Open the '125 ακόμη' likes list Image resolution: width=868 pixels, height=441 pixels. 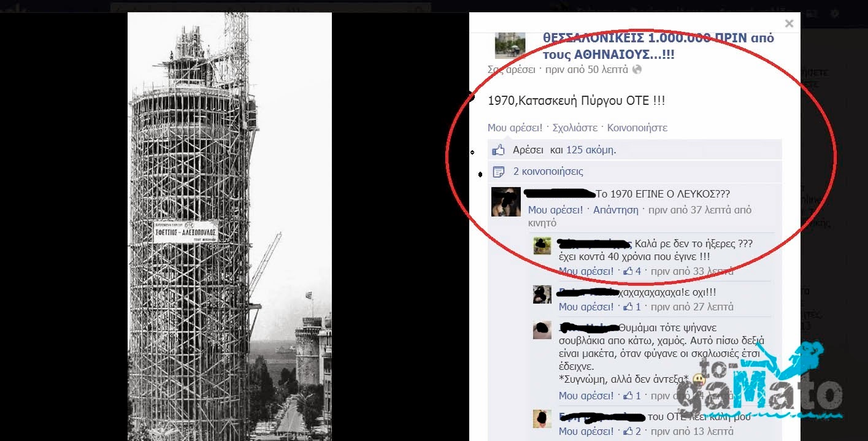[x=591, y=150]
